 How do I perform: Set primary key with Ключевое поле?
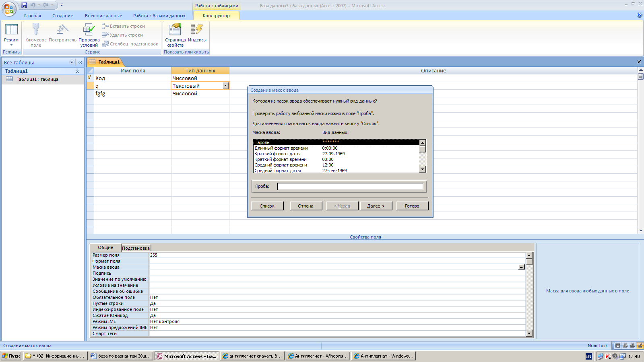36,35
